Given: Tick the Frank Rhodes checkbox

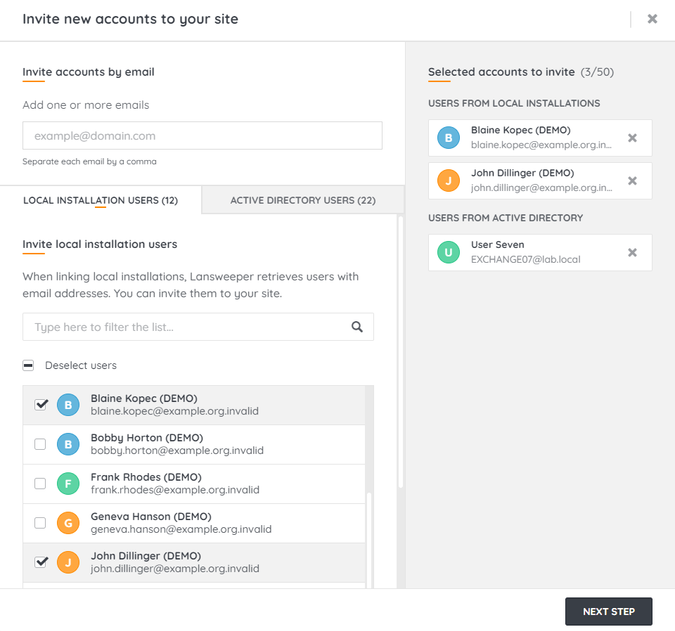Looking at the screenshot, I should tap(41, 484).
